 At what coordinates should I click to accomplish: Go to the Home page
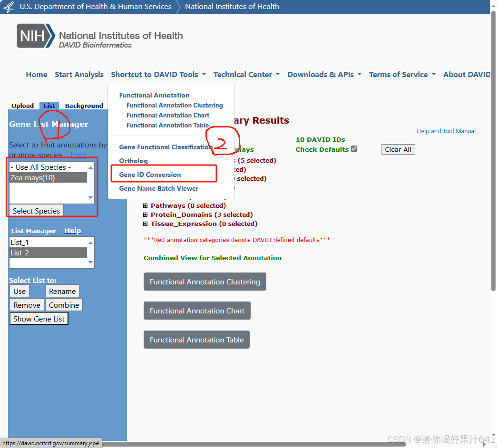[x=37, y=75]
